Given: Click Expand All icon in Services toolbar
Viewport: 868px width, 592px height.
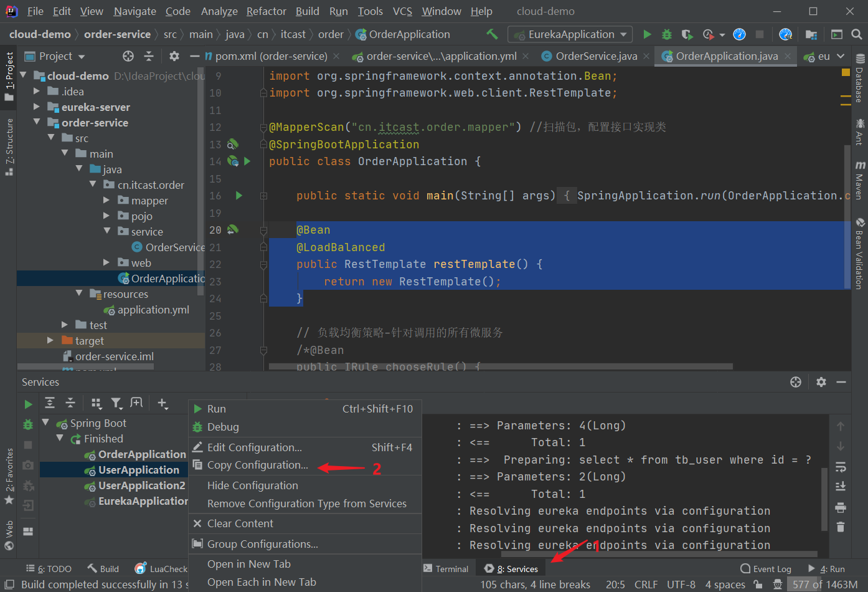Looking at the screenshot, I should (50, 403).
